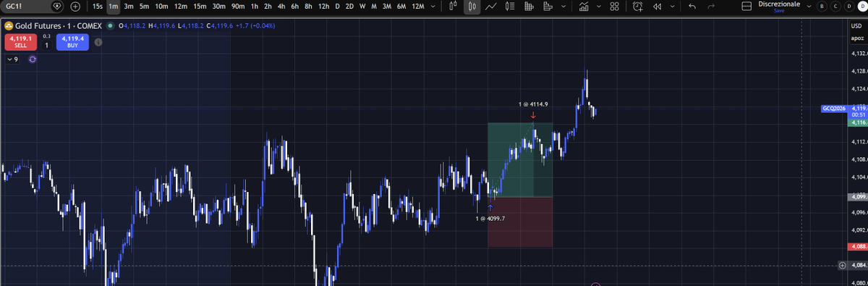
Task: Expand the chart style dropdown chevron
Action: (x=563, y=7)
